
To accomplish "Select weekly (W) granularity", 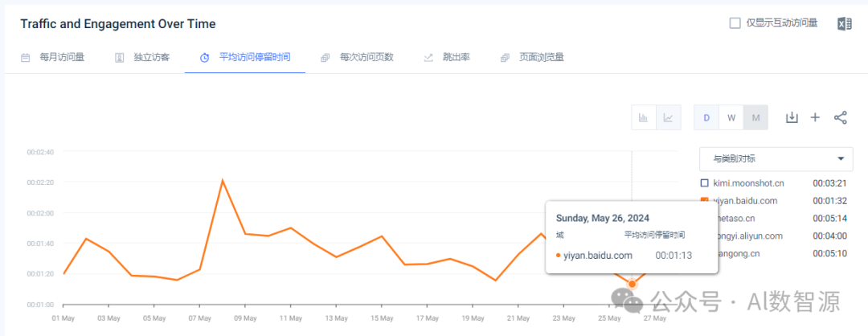I will point(731,117).
